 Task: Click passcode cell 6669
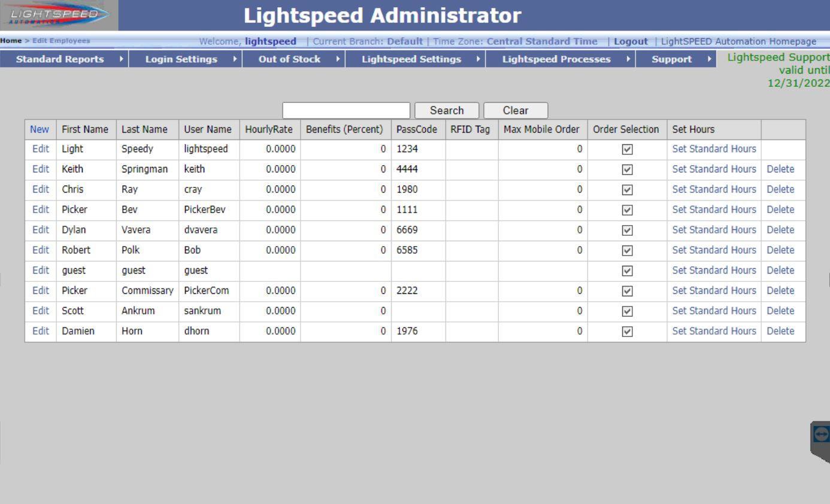[418, 230]
